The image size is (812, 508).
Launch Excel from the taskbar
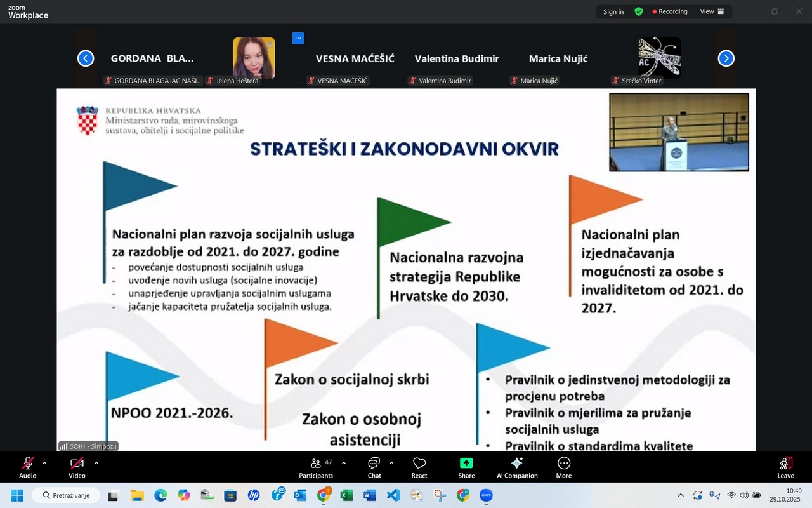click(x=346, y=495)
